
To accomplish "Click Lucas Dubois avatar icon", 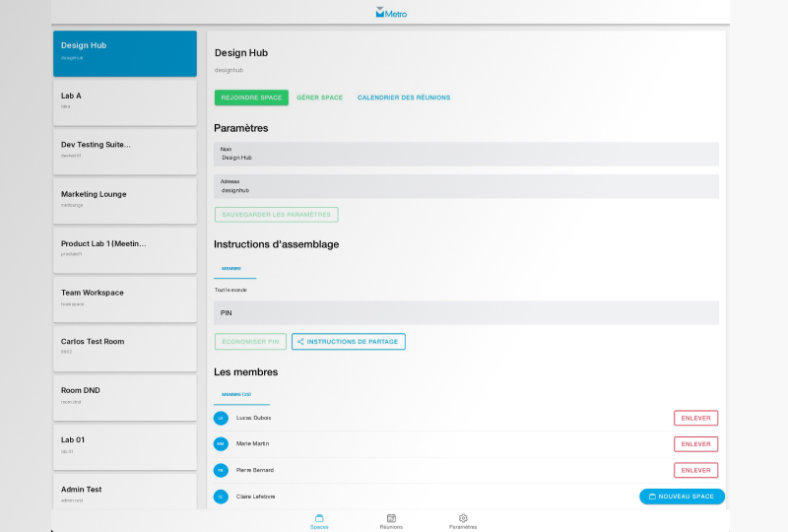I will click(221, 418).
